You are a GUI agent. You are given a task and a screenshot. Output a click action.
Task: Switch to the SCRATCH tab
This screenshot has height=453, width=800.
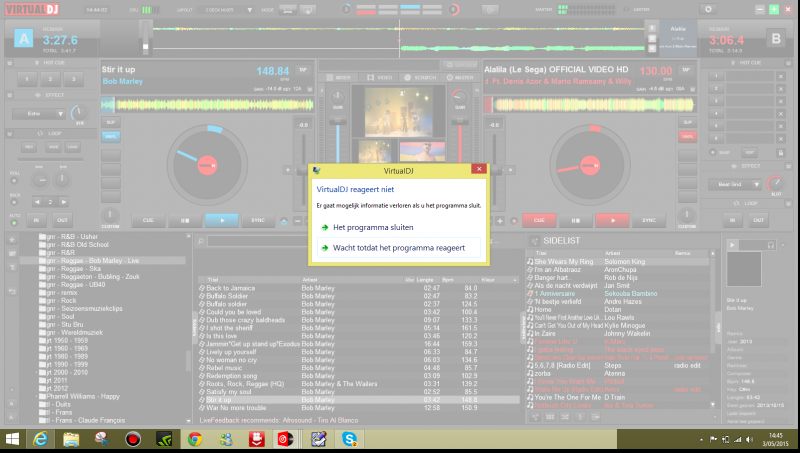click(420, 78)
